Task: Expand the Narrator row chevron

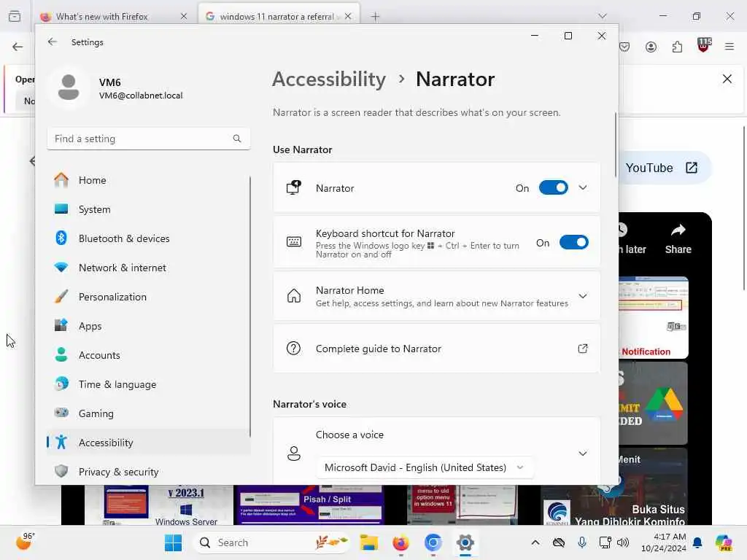Action: point(583,187)
